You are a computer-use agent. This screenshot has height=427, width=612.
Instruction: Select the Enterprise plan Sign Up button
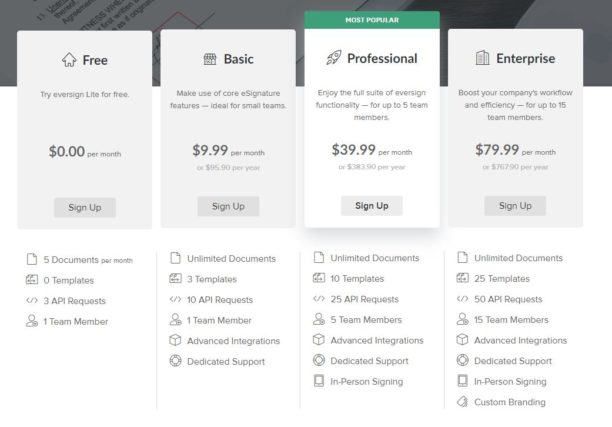click(x=515, y=206)
